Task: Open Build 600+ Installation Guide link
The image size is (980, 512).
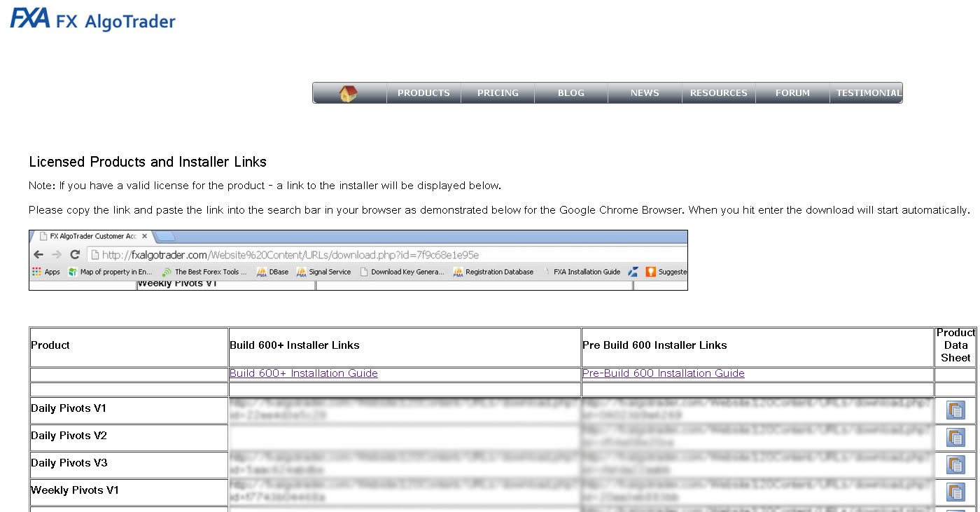Action: point(304,374)
